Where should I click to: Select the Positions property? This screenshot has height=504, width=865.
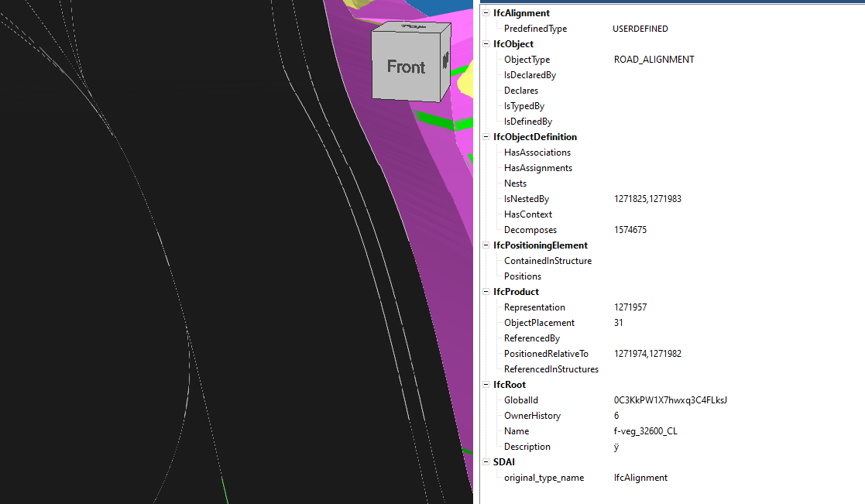tap(523, 276)
